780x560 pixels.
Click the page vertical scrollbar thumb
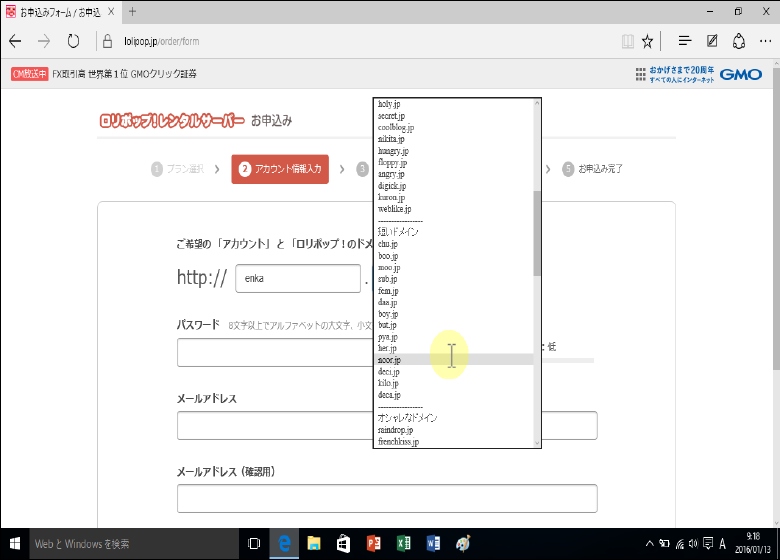click(x=776, y=219)
